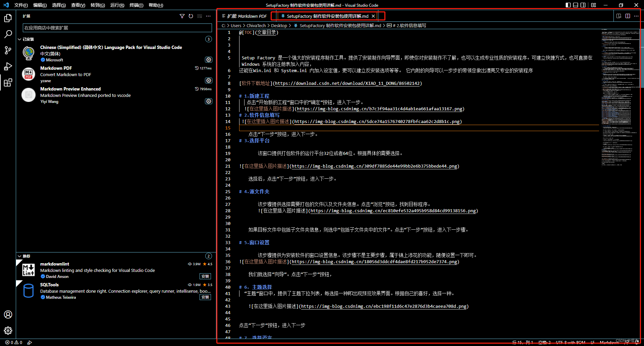644x346 pixels.
Task: Click in the extension marketplace search box
Action: coord(117,28)
